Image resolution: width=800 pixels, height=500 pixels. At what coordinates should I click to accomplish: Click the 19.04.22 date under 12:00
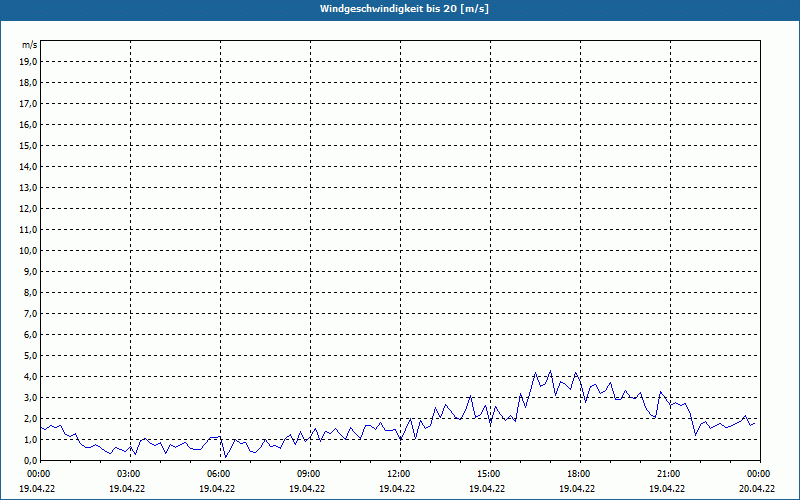pos(398,489)
